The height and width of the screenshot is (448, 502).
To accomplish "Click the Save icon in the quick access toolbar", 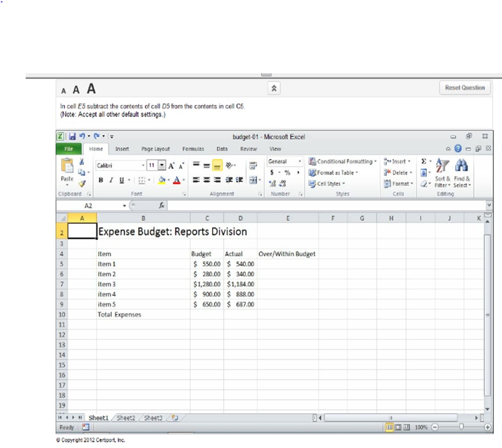I will 72,137.
